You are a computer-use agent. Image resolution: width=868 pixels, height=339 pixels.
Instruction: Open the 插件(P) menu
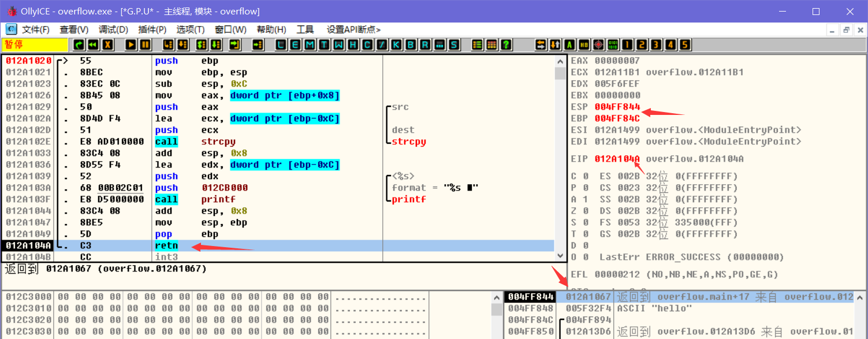[x=152, y=29]
